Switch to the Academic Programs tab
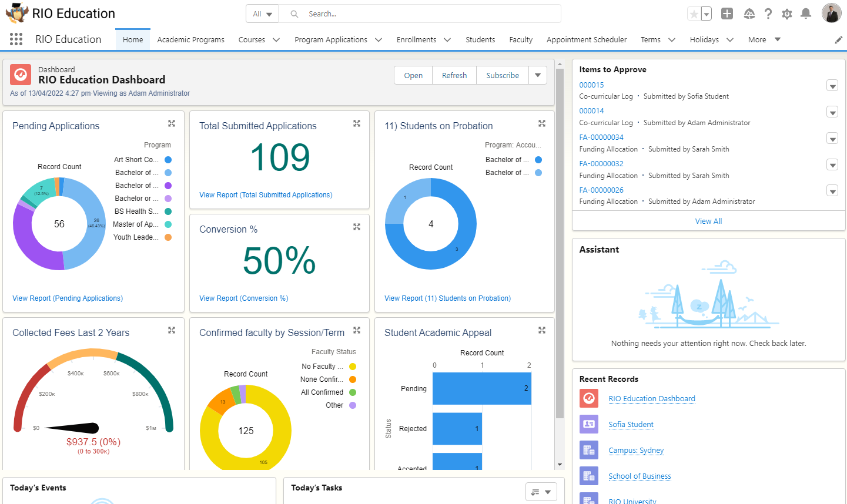Image resolution: width=847 pixels, height=504 pixels. click(190, 40)
